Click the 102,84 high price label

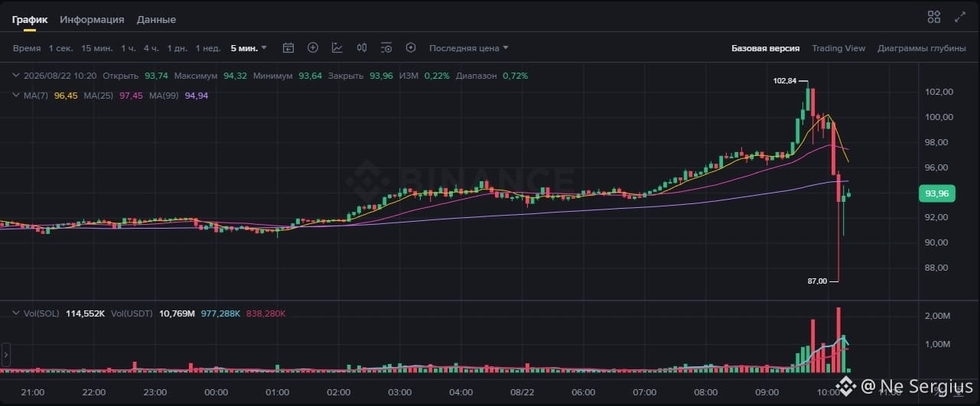click(785, 81)
